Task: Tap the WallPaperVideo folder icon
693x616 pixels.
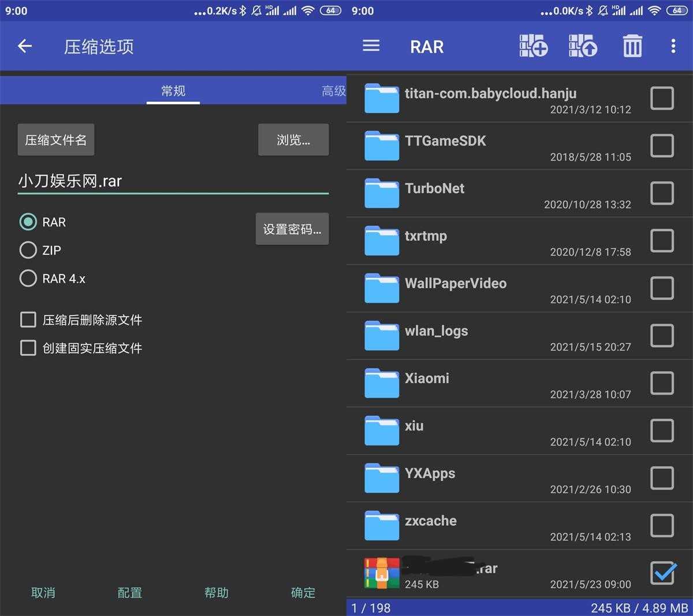Action: (382, 288)
